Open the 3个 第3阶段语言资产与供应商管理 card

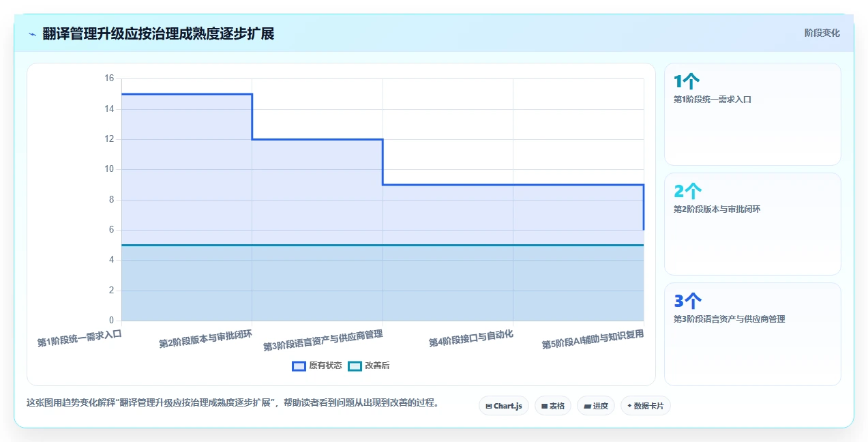[x=753, y=334]
